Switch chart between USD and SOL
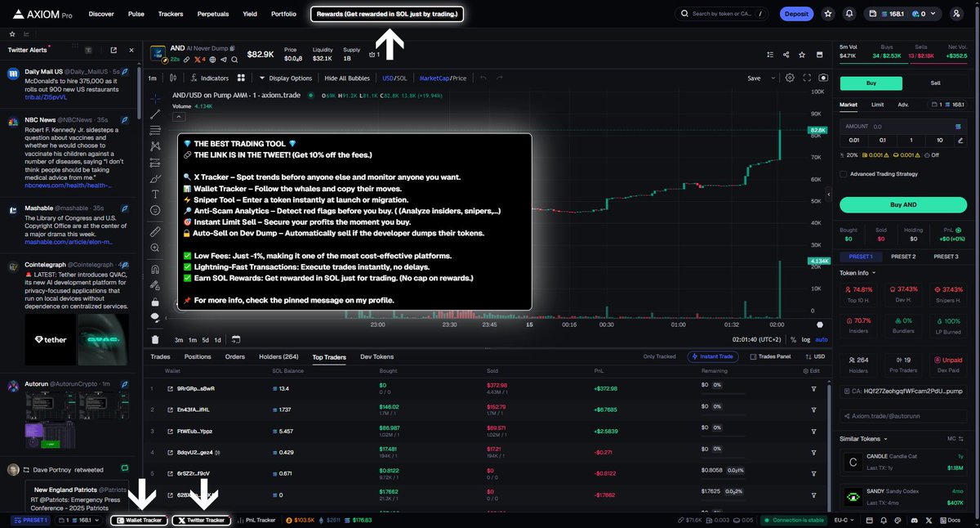The width and height of the screenshot is (980, 528). [394, 78]
